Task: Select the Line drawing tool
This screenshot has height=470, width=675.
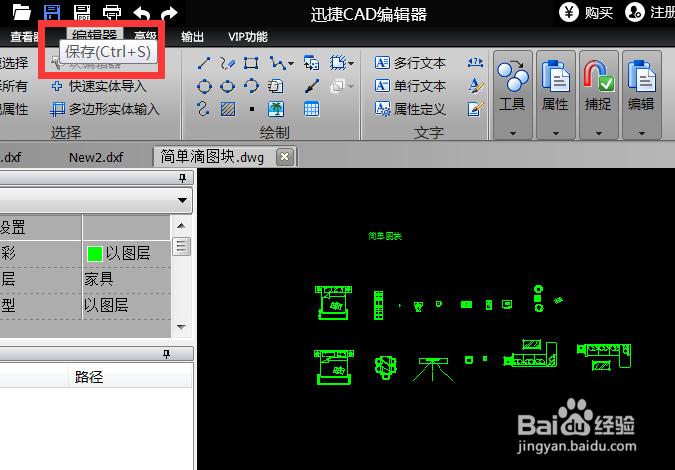Action: click(x=204, y=63)
